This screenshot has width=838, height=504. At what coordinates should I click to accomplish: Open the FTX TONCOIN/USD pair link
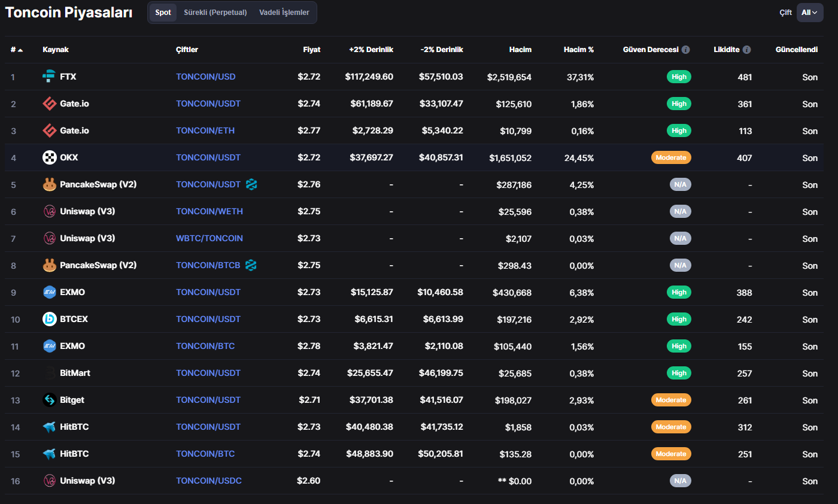pyautogui.click(x=205, y=77)
